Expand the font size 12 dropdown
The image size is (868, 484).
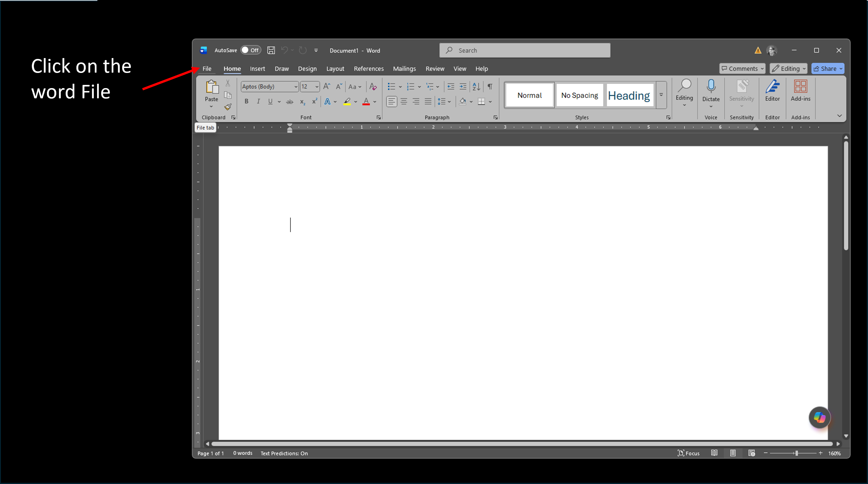coord(317,87)
